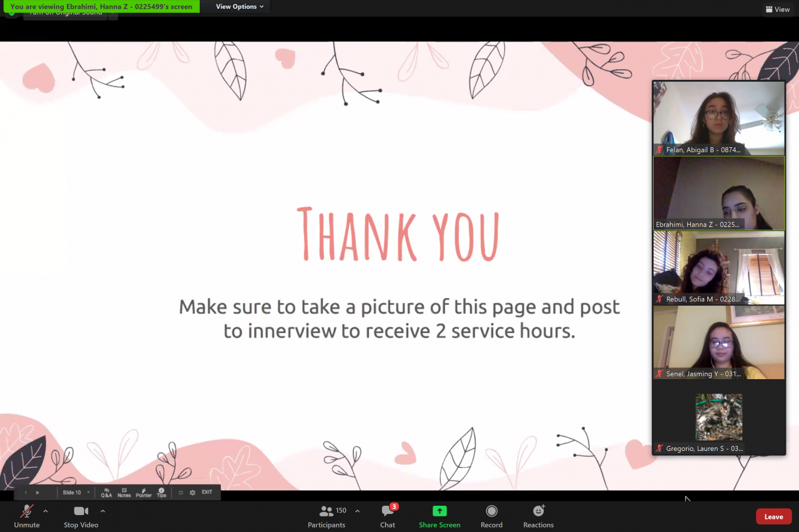799x532 pixels.
Task: Expand the video options arrow beside Stop Video
Action: pyautogui.click(x=102, y=511)
